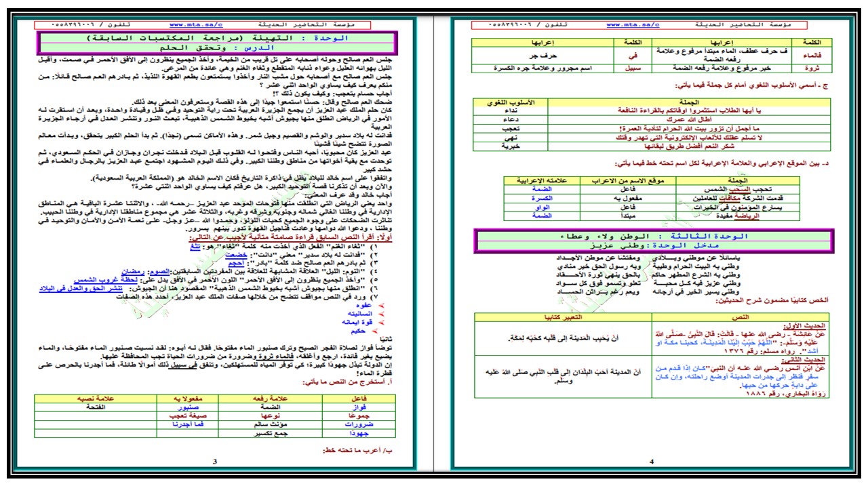Select the red word "ثروة" in the parsing table
This screenshot has width=868, height=488.
click(812, 68)
